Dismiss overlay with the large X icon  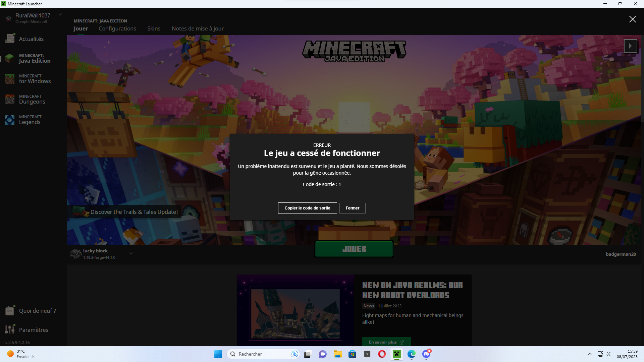point(632,19)
